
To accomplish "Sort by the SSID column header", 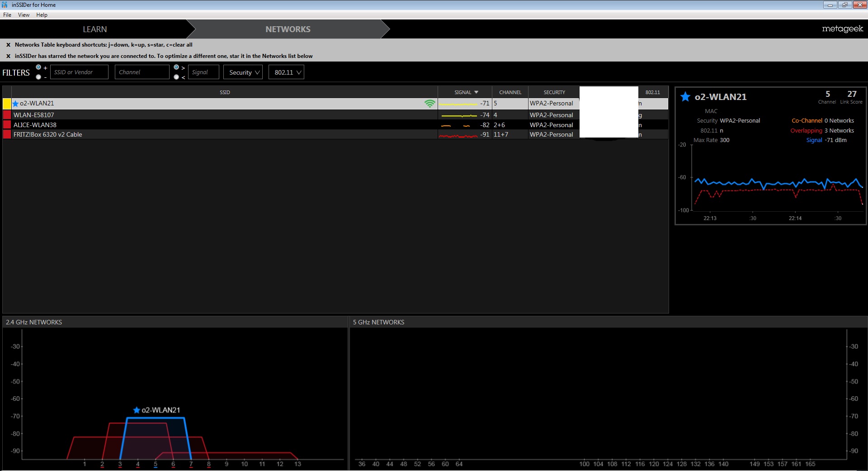I will click(x=225, y=92).
